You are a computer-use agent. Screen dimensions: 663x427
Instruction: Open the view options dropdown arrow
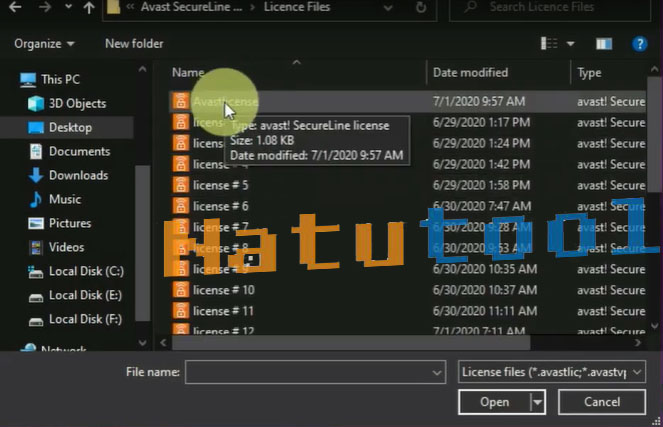(570, 44)
